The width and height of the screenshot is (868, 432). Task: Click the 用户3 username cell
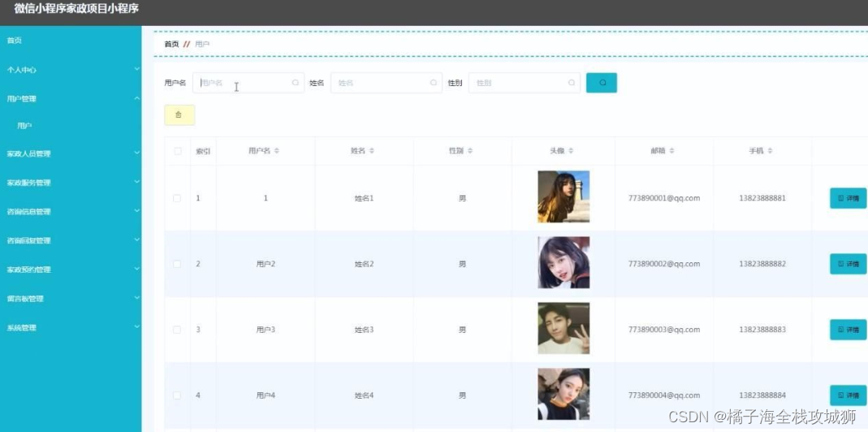(266, 330)
